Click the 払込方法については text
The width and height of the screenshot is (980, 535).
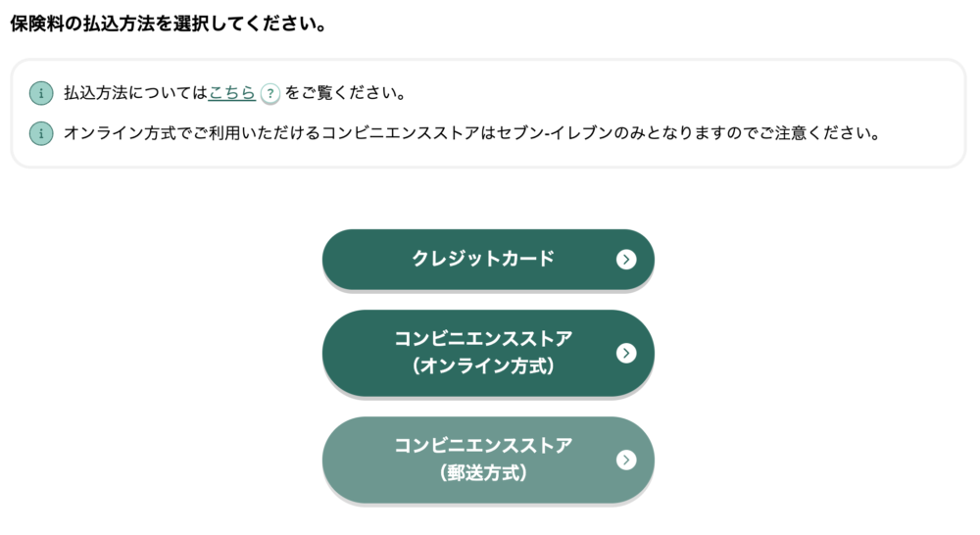tap(135, 92)
